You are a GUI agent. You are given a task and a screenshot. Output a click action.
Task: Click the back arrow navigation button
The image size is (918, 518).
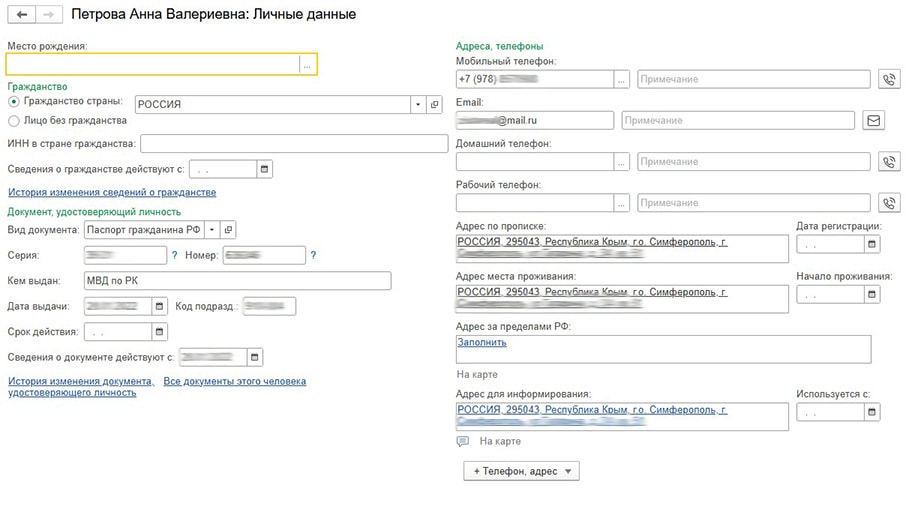click(21, 15)
